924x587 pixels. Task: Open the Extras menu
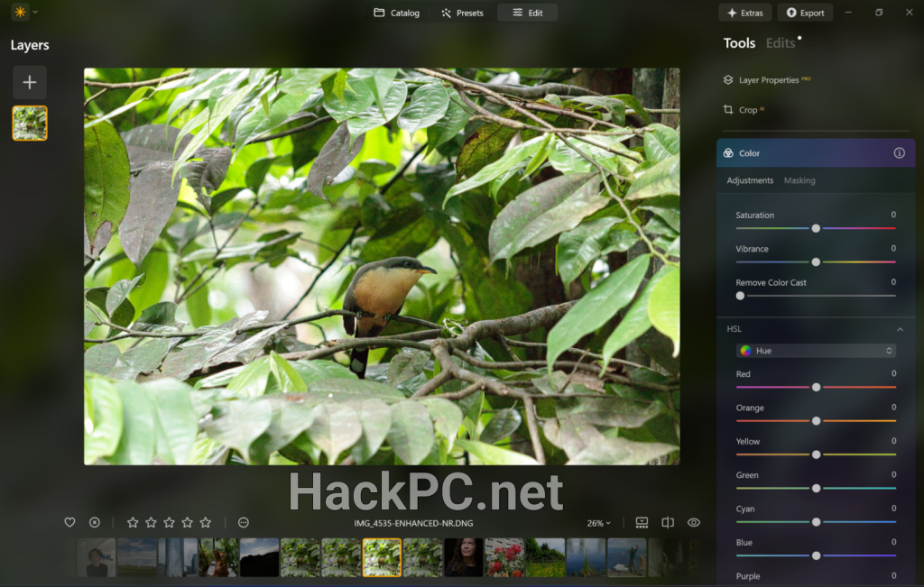[x=744, y=13]
